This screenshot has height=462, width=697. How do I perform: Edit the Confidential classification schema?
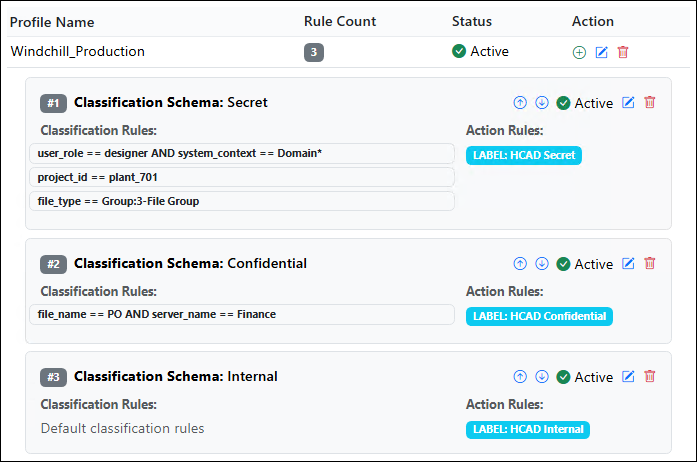click(x=628, y=264)
